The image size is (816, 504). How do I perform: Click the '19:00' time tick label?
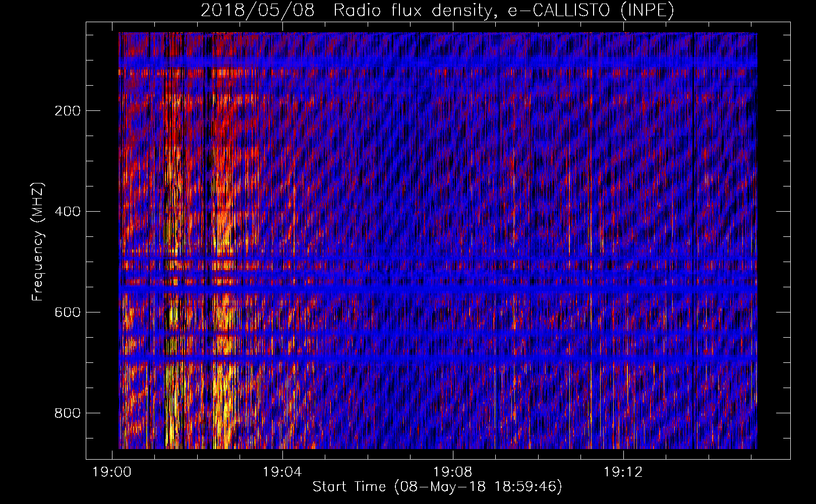112,472
